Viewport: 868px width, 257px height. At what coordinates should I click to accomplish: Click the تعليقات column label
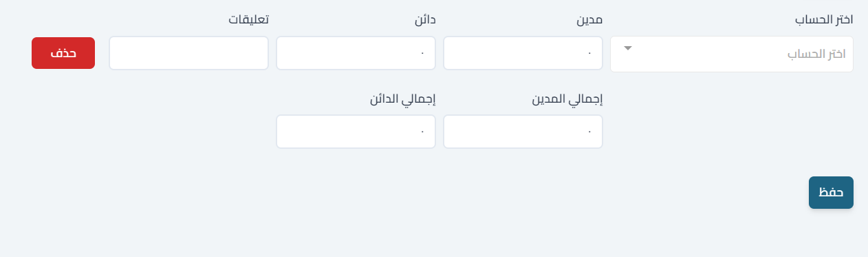[249, 20]
